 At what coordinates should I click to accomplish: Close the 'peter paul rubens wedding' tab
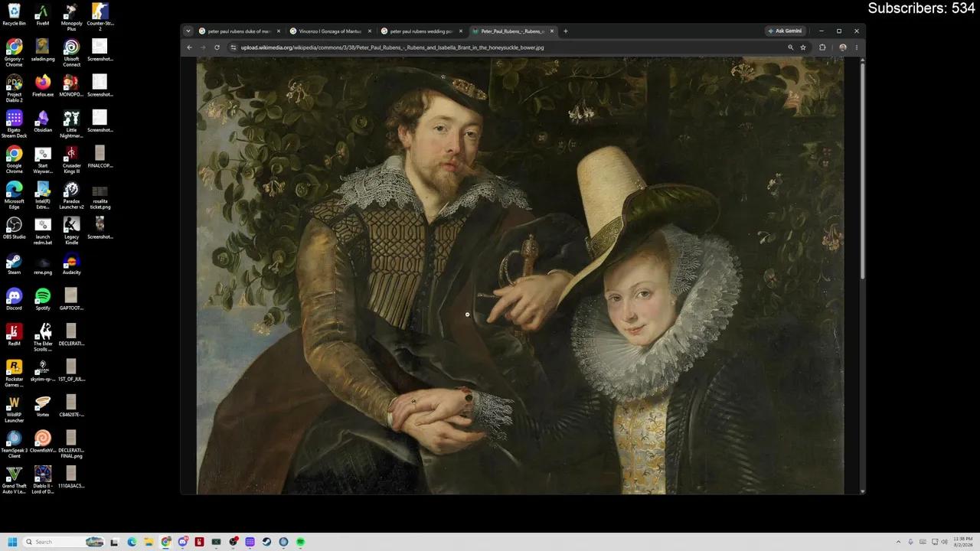[x=461, y=31]
